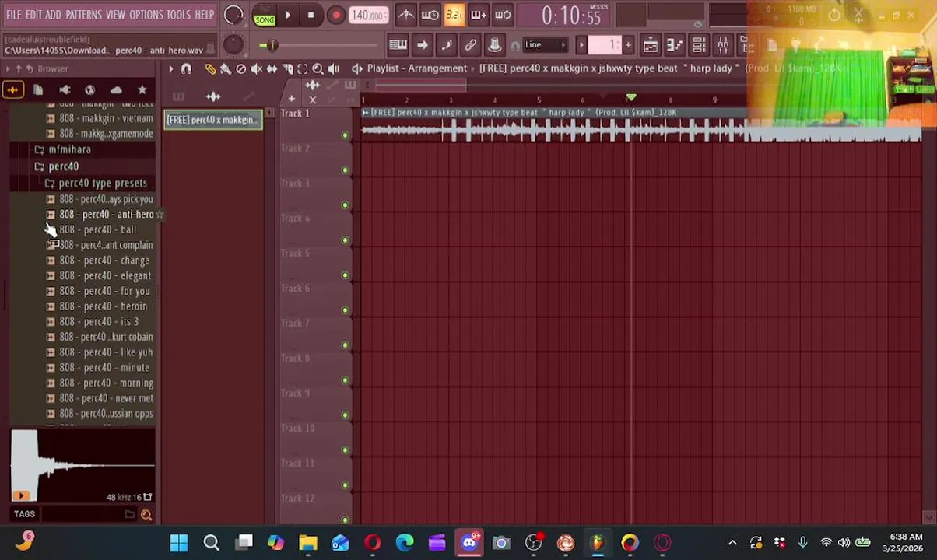Adjust the main volume knob
Viewport: 937px width, 560px height.
(x=233, y=15)
